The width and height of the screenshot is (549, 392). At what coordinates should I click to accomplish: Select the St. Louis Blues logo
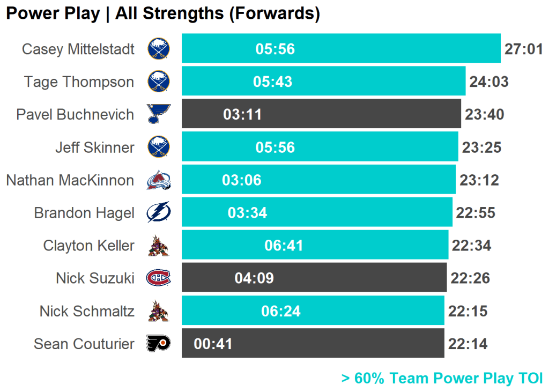(159, 114)
